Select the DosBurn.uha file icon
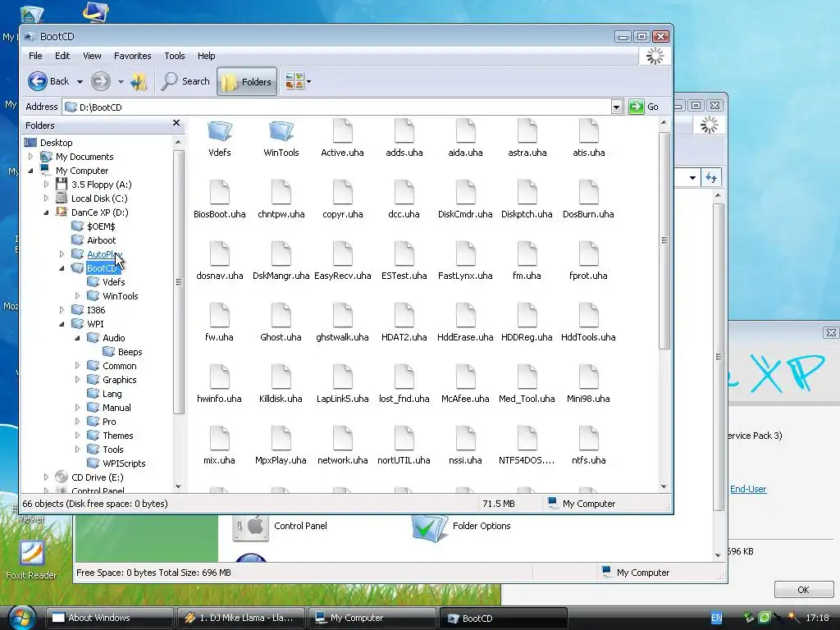Screen dimensions: 840x630 tap(589, 192)
